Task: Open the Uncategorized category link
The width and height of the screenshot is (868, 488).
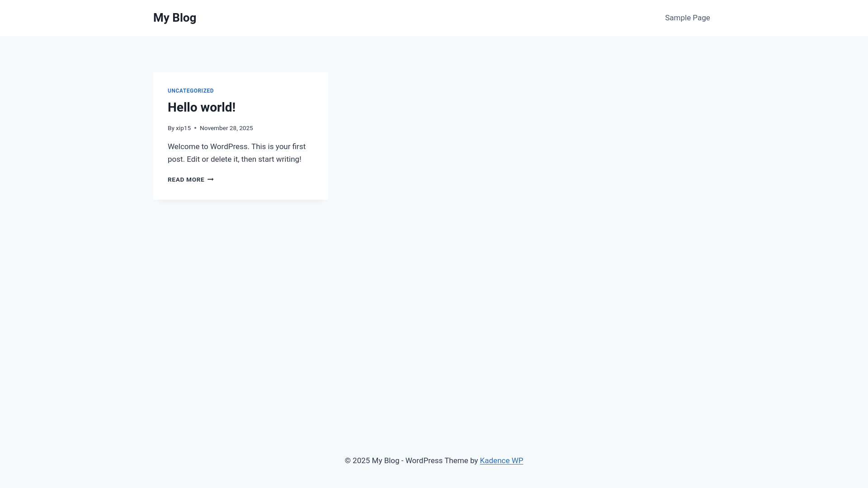Action: pyautogui.click(x=190, y=91)
